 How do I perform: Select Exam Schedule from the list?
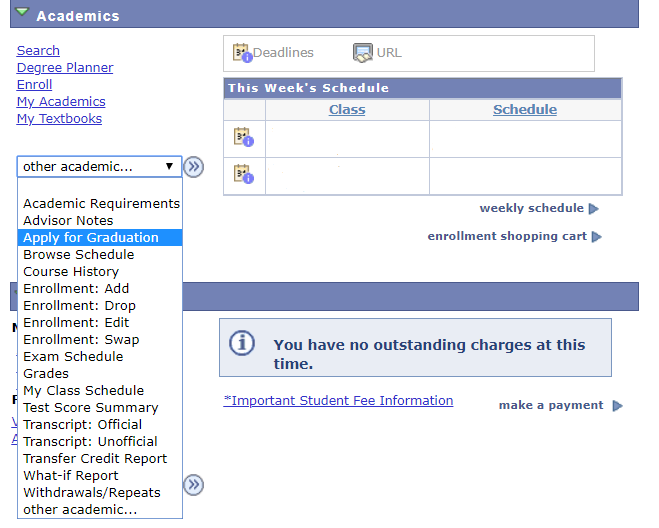(x=100, y=356)
